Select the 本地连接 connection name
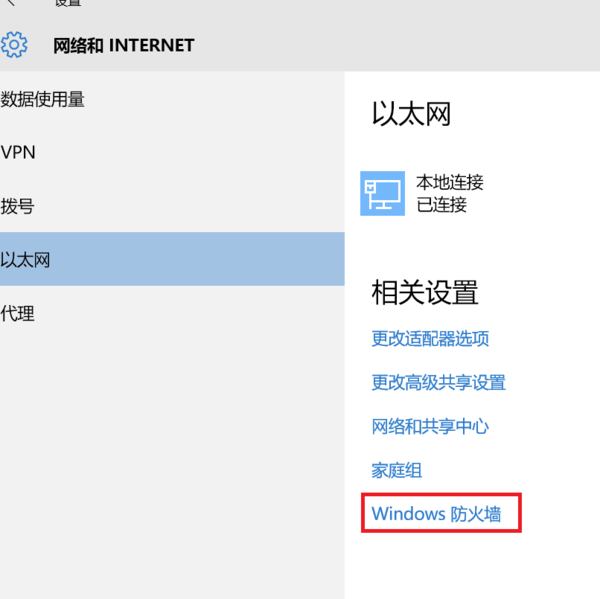This screenshot has height=599, width=600. (x=449, y=183)
